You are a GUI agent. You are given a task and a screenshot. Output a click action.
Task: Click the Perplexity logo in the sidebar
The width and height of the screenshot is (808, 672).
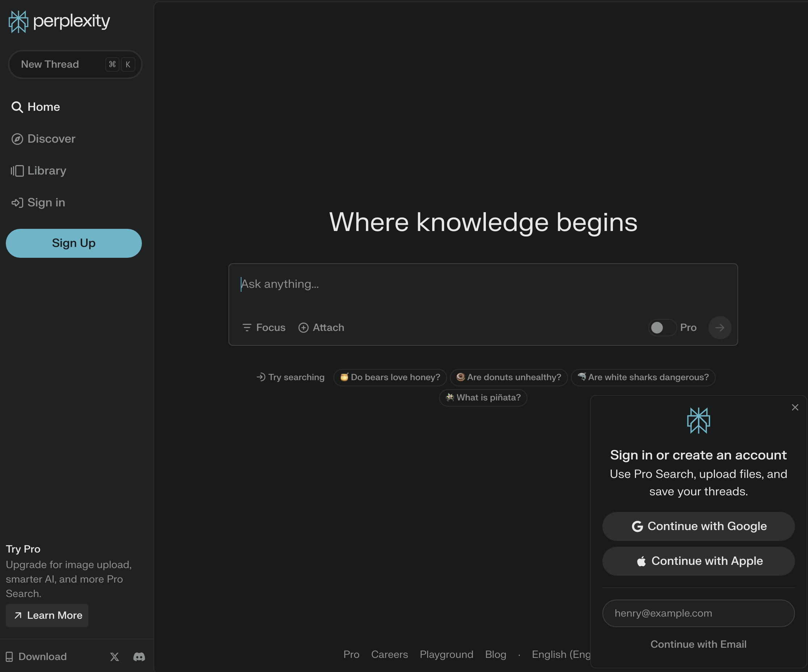[59, 22]
